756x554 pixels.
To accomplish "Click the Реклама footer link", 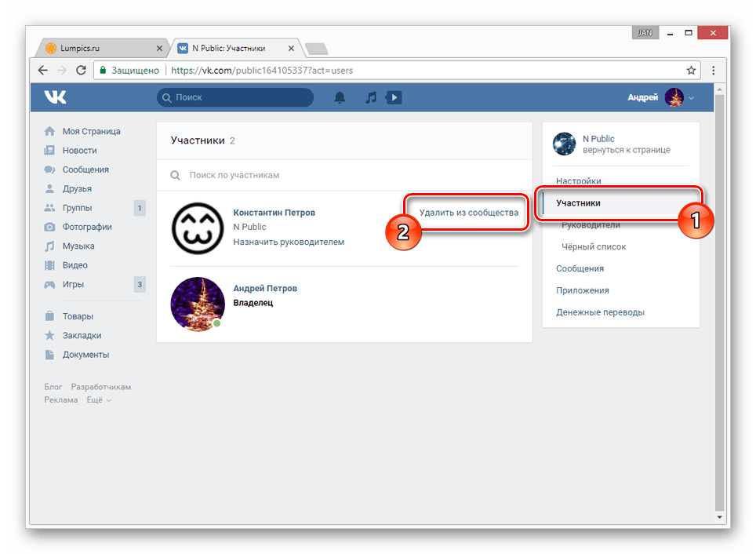I will click(x=60, y=400).
